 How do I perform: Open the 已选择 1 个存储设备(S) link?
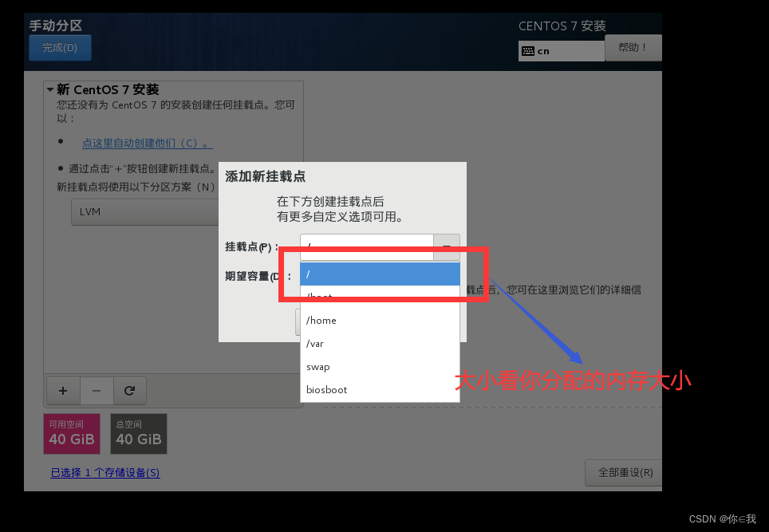coord(105,473)
